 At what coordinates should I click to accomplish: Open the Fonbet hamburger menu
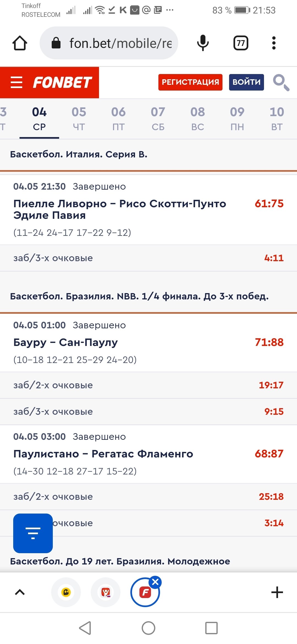click(16, 82)
